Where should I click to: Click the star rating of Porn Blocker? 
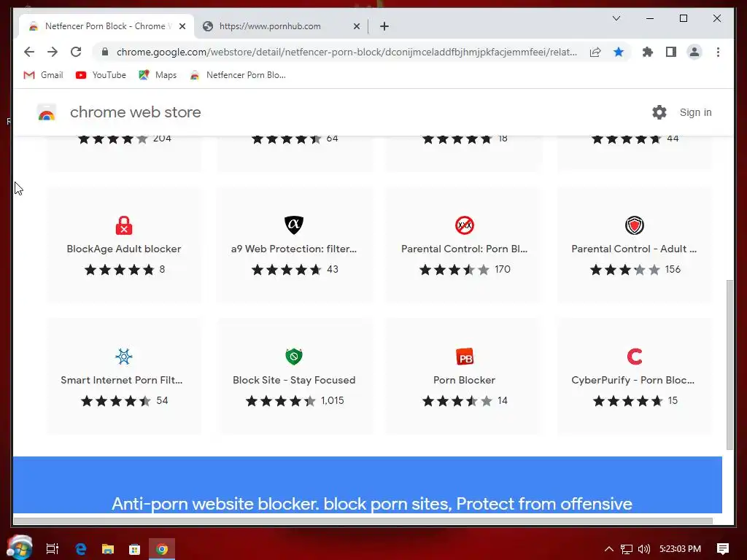(457, 401)
